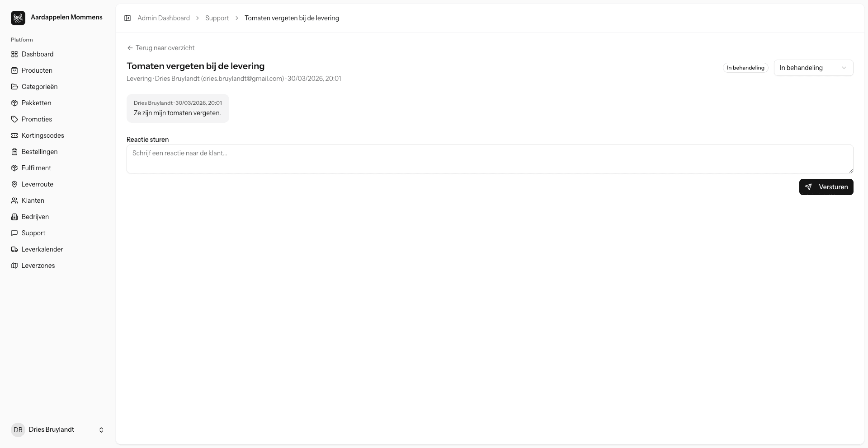Viewport: 868px width, 448px height.
Task: Open the In behandeling status dropdown
Action: pyautogui.click(x=814, y=68)
